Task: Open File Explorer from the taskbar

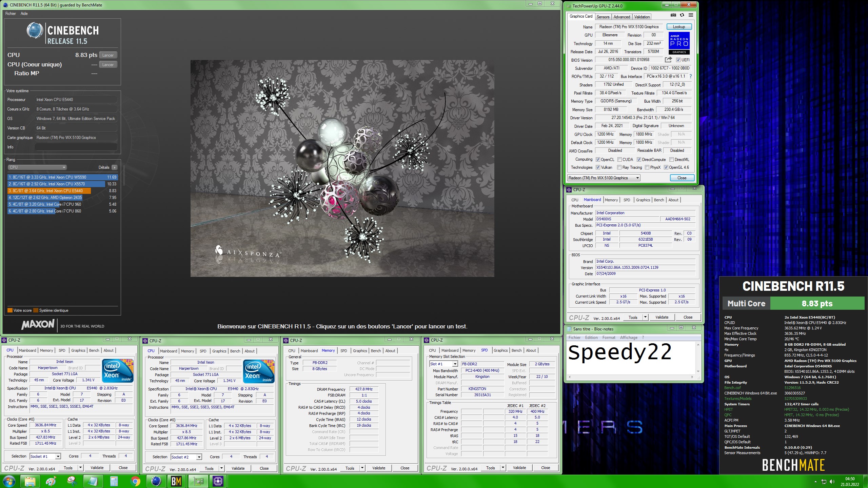Action: [x=30, y=481]
